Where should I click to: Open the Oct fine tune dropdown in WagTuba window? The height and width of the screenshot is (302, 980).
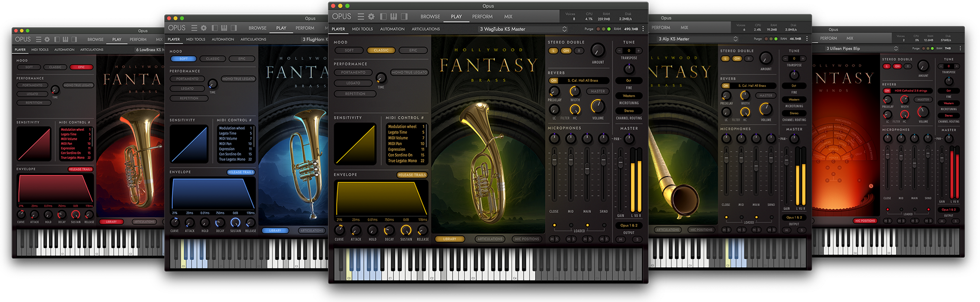click(x=629, y=81)
